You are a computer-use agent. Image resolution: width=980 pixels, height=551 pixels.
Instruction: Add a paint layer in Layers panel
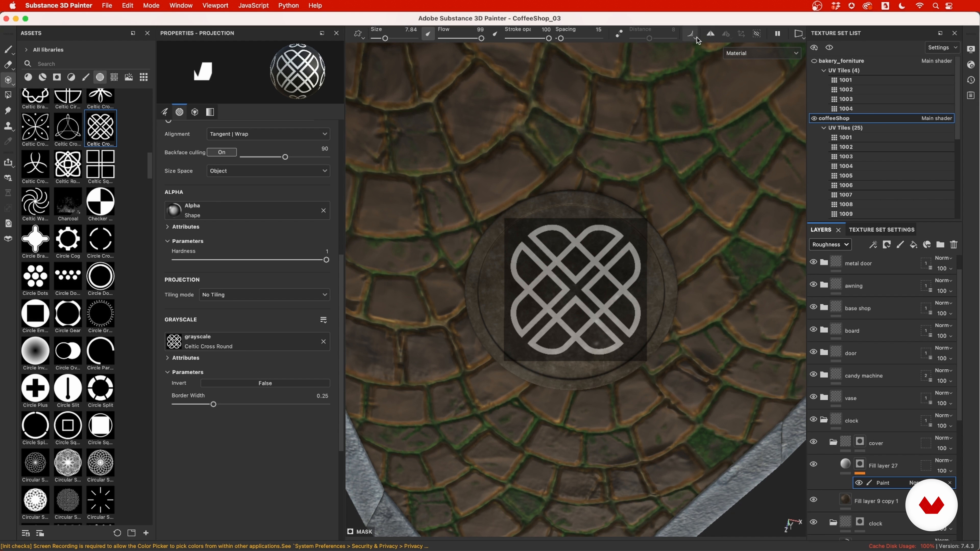click(900, 245)
